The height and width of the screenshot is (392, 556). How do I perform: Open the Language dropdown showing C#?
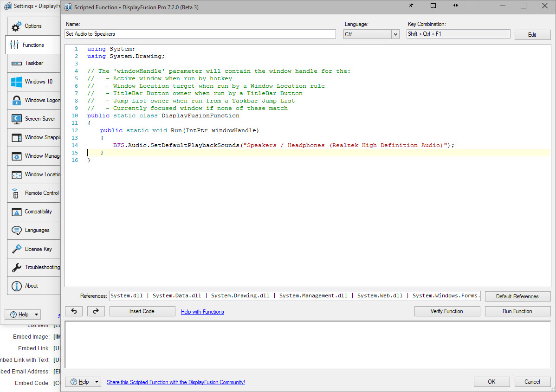(395, 34)
